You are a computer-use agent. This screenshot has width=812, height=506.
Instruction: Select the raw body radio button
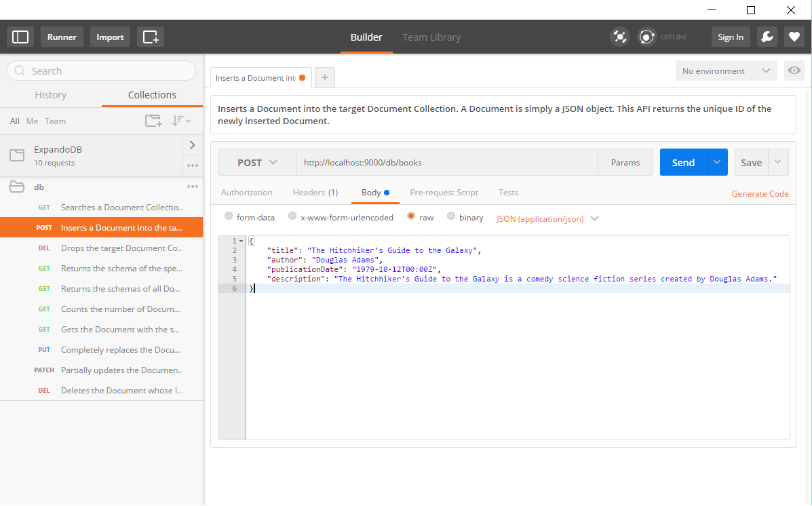coord(411,216)
